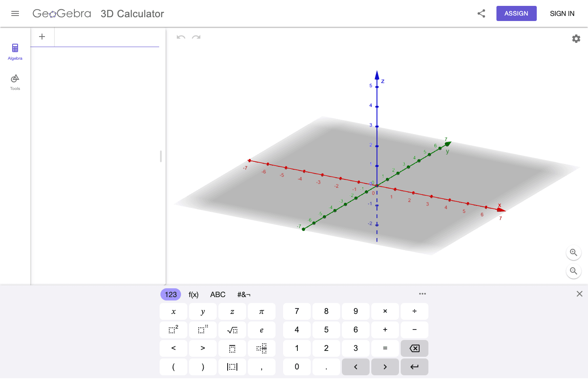The image size is (588, 382).
Task: Open the #&¬ symbols keyboard tab
Action: 243,294
